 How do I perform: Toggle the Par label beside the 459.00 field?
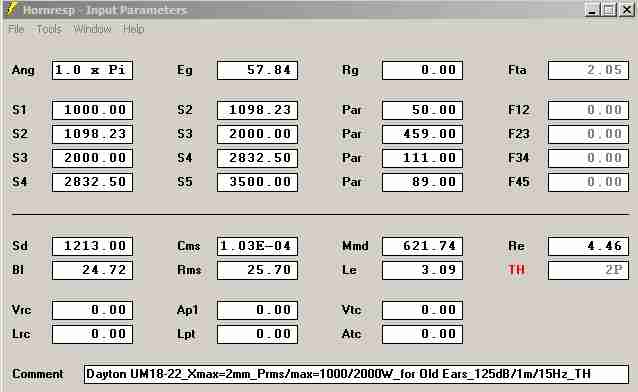352,134
